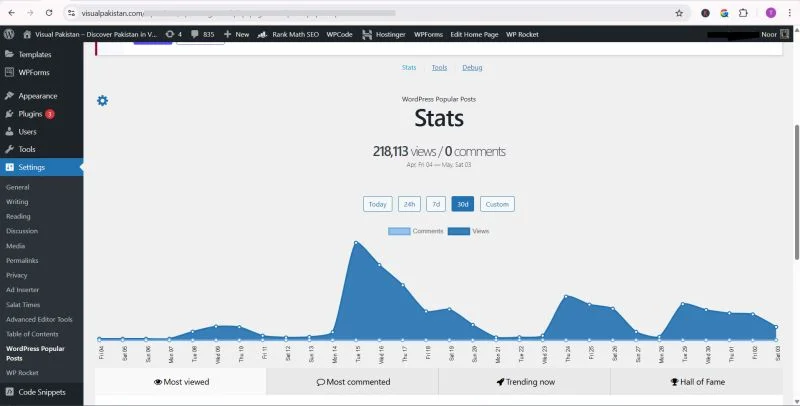The height and width of the screenshot is (406, 800).
Task: Reload the page with refresh icon
Action: point(49,13)
